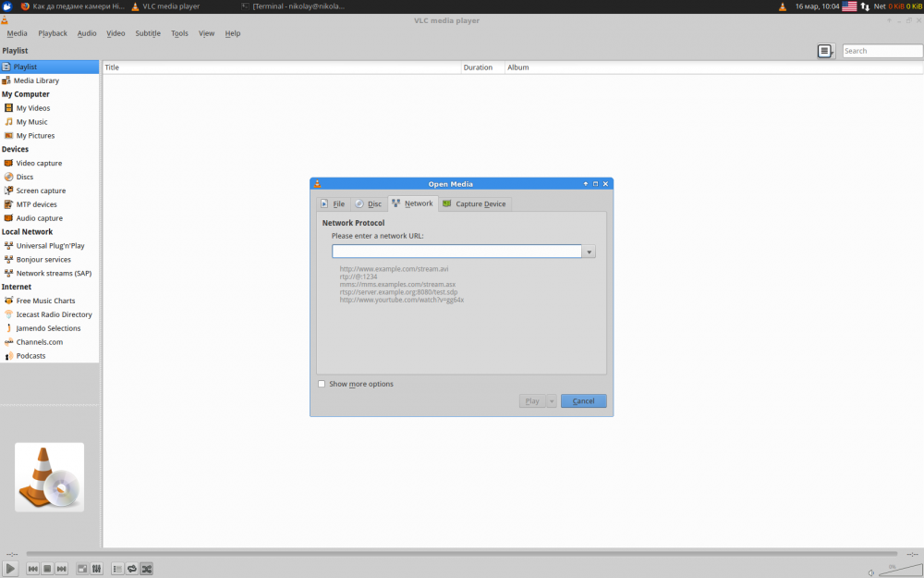Viewport: 924px width, 578px height.
Task: Skip to next media track
Action: click(x=61, y=569)
